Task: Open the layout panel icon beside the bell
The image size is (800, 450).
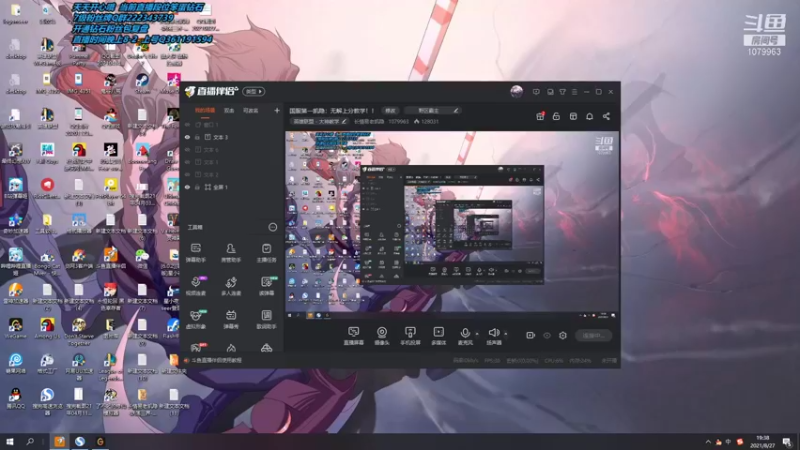Action: point(573,116)
